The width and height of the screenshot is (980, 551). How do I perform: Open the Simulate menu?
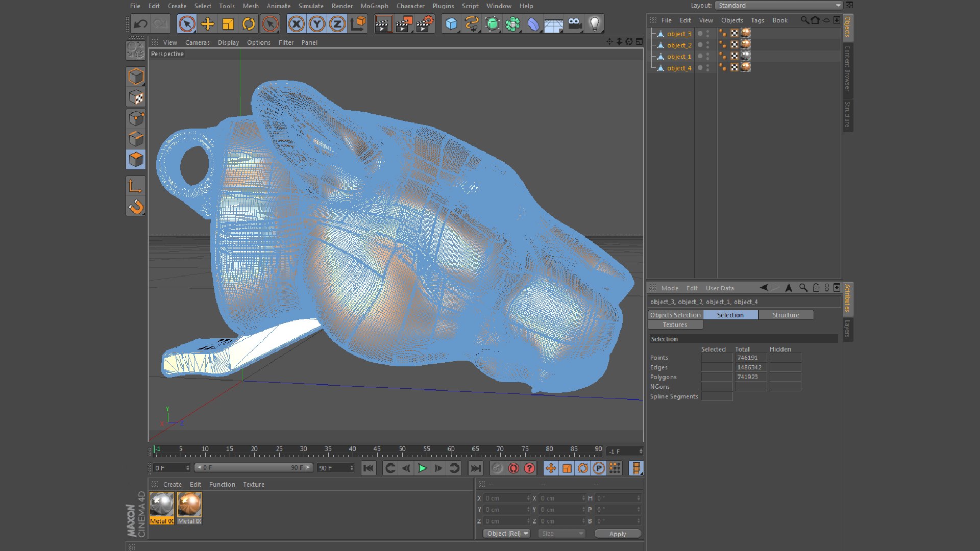tap(311, 6)
